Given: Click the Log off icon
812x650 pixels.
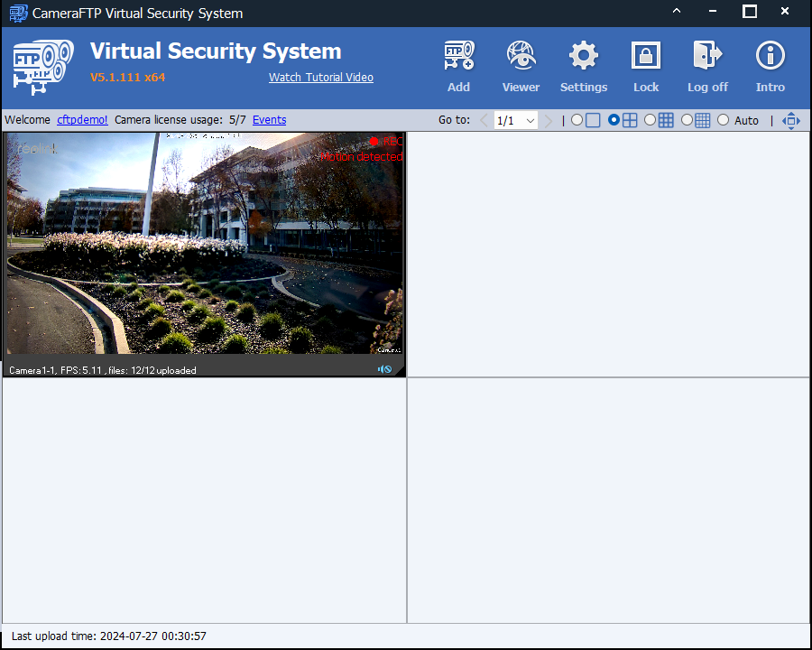Looking at the screenshot, I should pyautogui.click(x=707, y=65).
